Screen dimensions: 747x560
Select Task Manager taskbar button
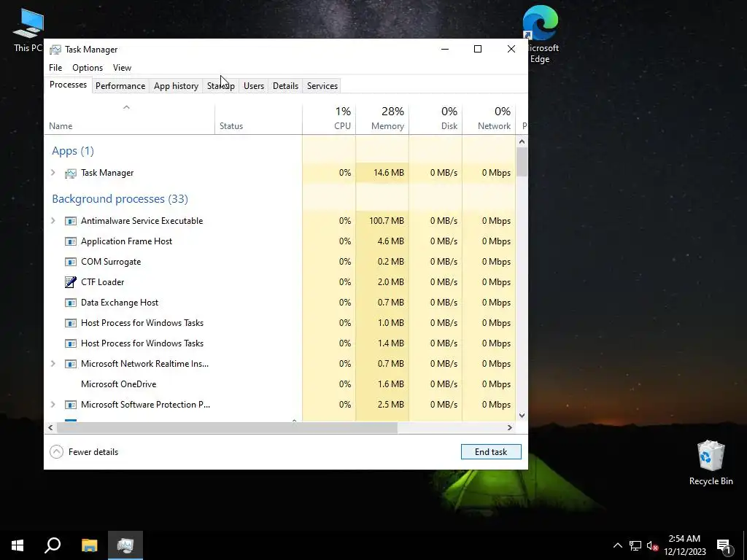tap(125, 545)
